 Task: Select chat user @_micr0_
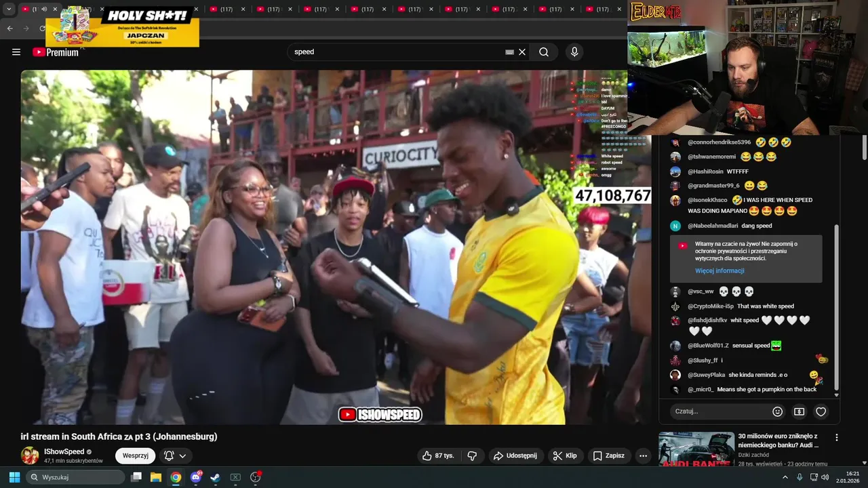point(701,390)
